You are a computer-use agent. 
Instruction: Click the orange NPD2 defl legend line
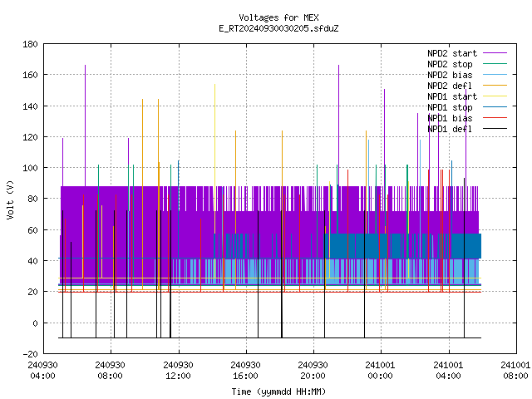[495, 86]
